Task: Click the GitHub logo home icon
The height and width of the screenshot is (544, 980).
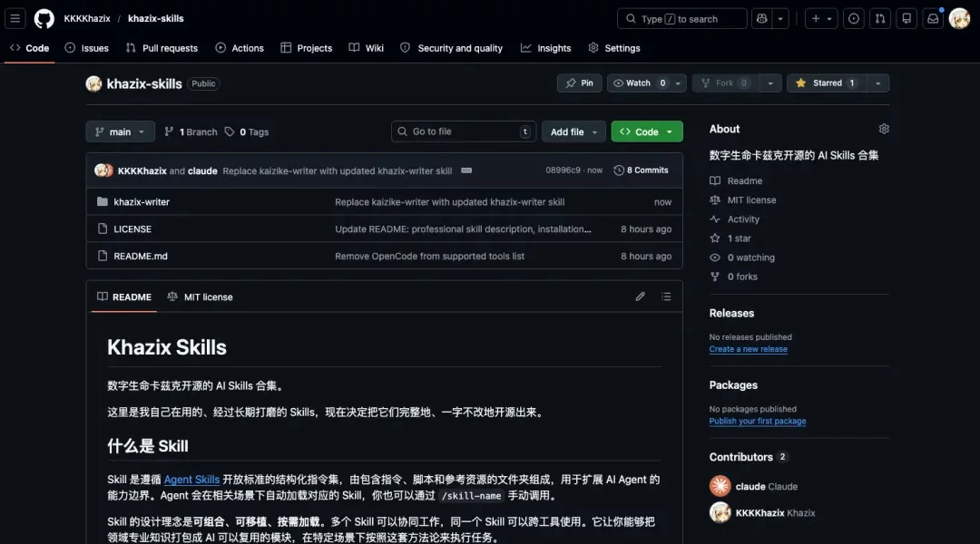Action: pyautogui.click(x=44, y=17)
